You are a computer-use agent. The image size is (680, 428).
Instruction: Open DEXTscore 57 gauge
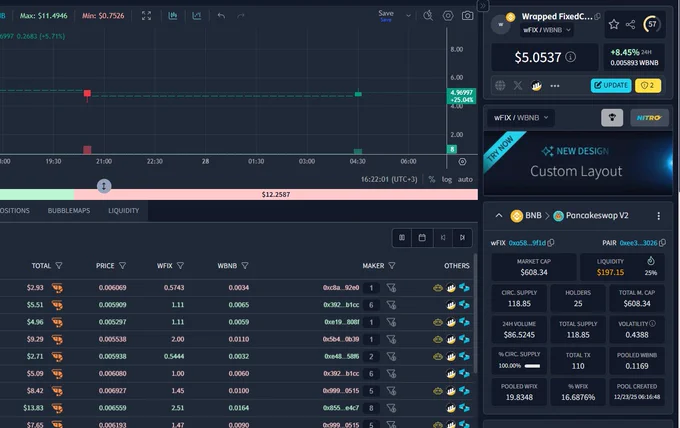(652, 24)
